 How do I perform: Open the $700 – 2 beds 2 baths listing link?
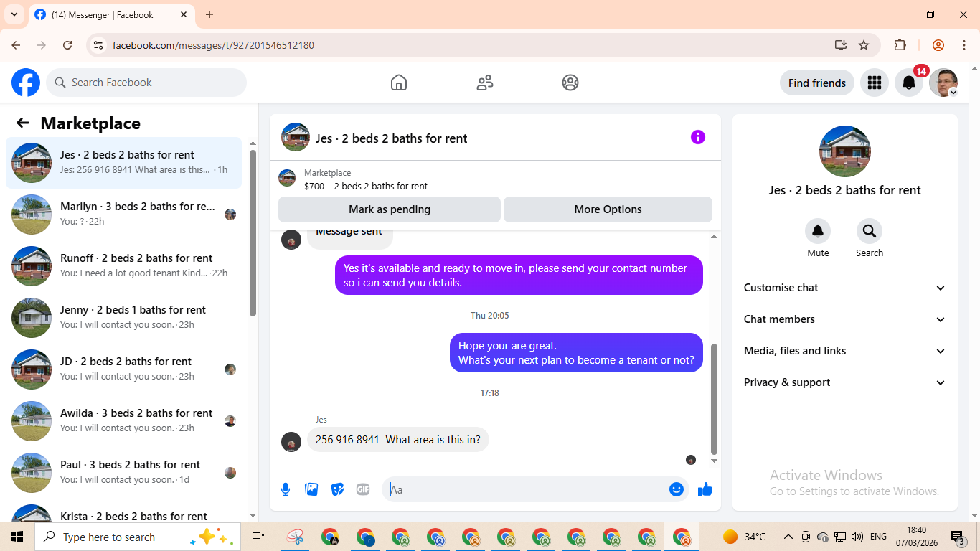coord(366,186)
